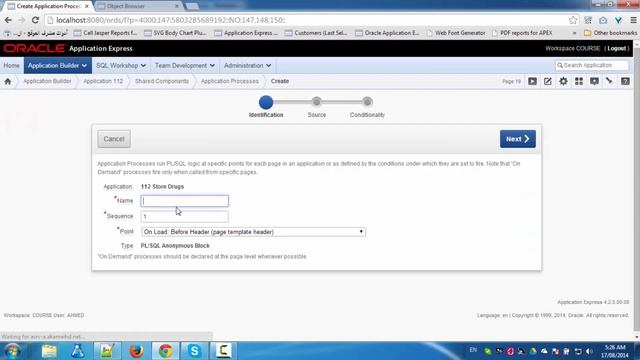Click the Name input field
Screen dimensions: 640x360
[184, 201]
